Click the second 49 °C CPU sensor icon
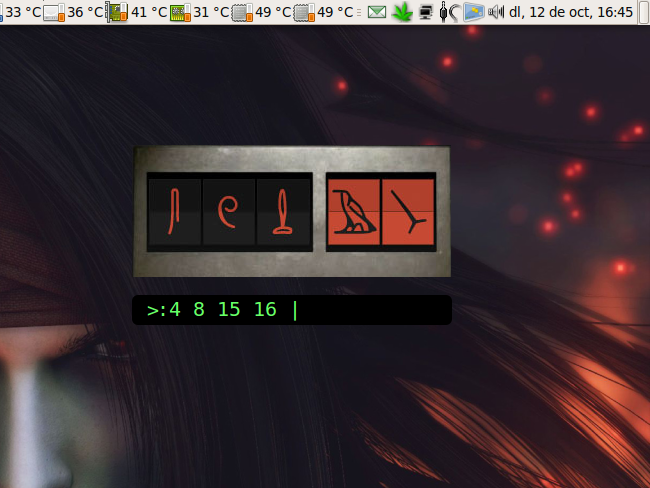 (x=304, y=13)
